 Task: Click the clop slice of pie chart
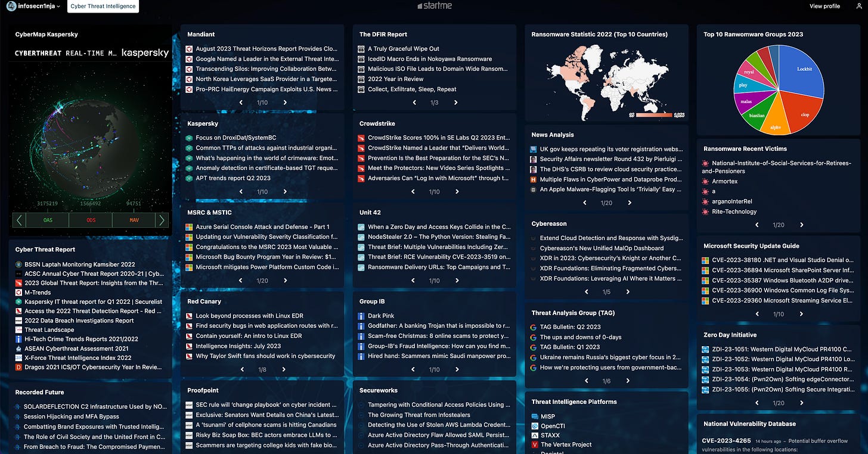802,112
